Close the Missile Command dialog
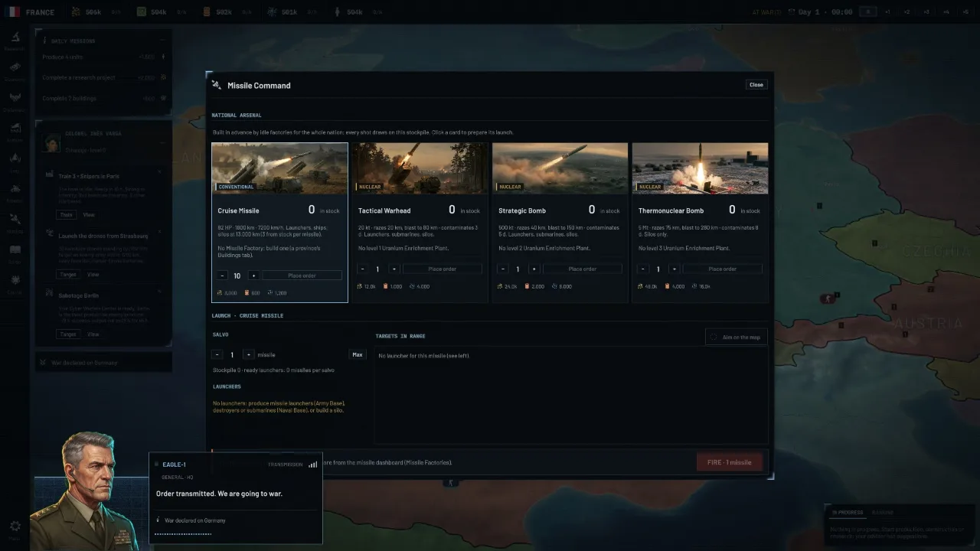The image size is (980, 551). (756, 85)
